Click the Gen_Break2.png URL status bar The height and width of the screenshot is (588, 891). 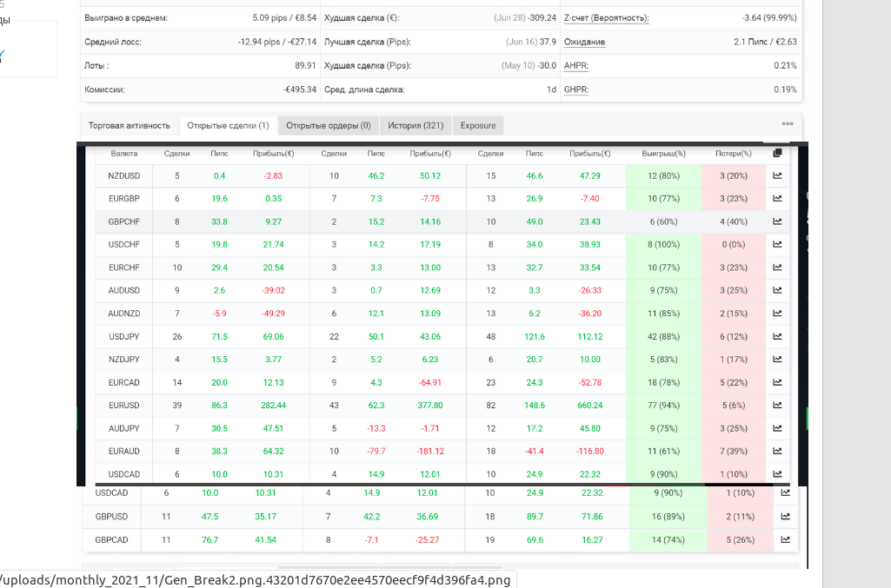(256, 580)
